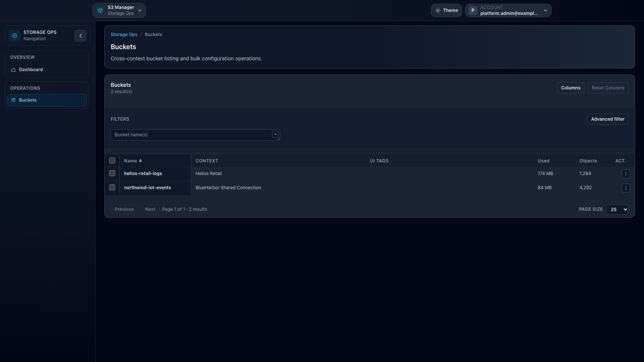Image resolution: width=644 pixels, height=362 pixels.
Task: Select Dashboard under Overview
Action: (x=31, y=70)
